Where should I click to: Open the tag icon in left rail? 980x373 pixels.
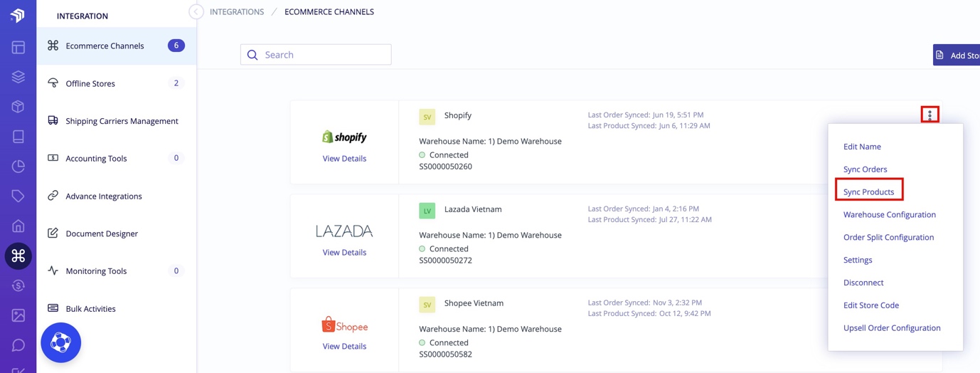pyautogui.click(x=18, y=196)
